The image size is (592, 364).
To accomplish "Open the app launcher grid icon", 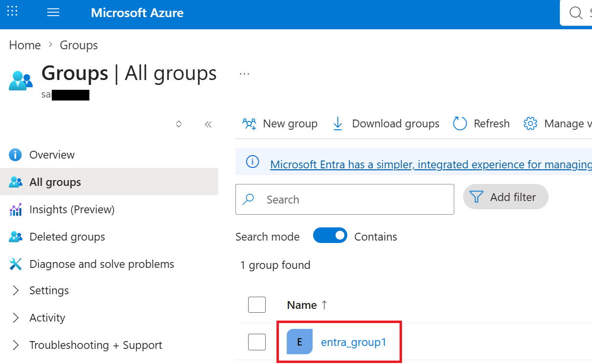I will (x=13, y=11).
